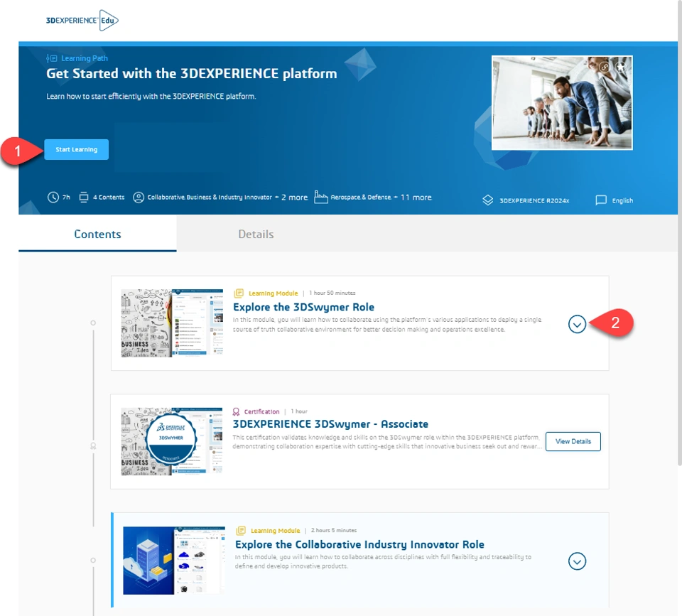The width and height of the screenshot is (682, 616).
Task: Click the hero subtitle about starting efficiently
Action: coord(151,96)
